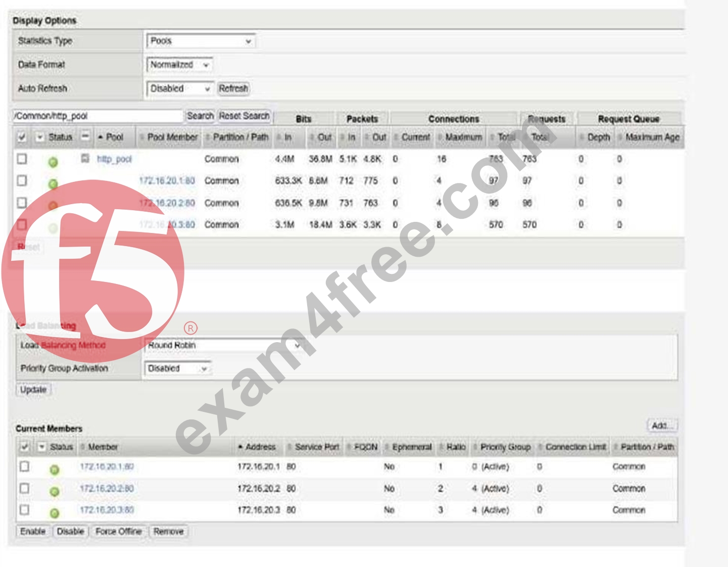Collapse http_pool using the minus expand icon
Screen dimensions: 728x567
coord(85,159)
